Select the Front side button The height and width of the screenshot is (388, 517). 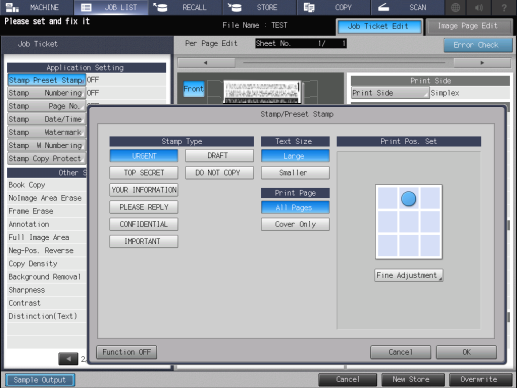(x=194, y=89)
